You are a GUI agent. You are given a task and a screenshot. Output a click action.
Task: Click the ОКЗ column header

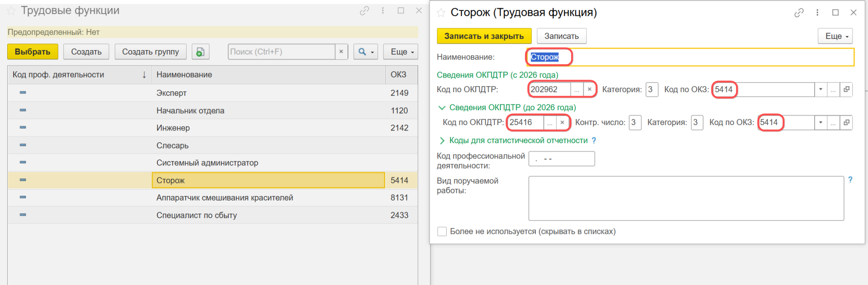point(401,75)
